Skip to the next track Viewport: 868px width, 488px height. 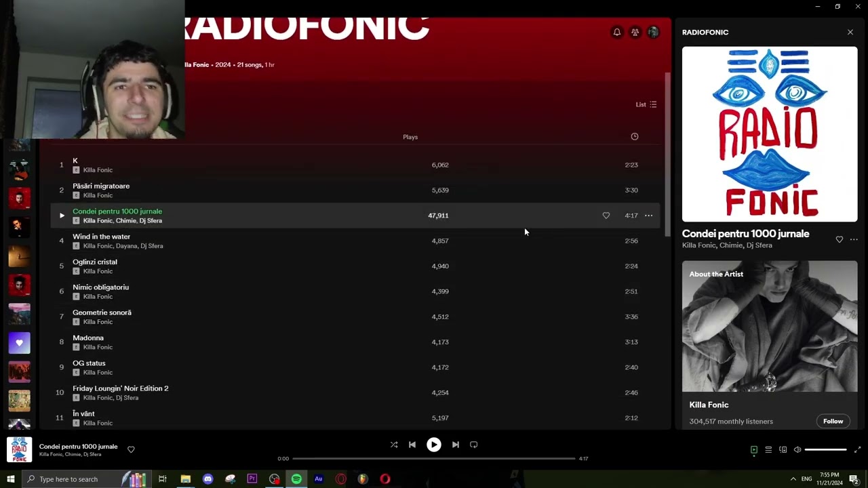pos(456,445)
